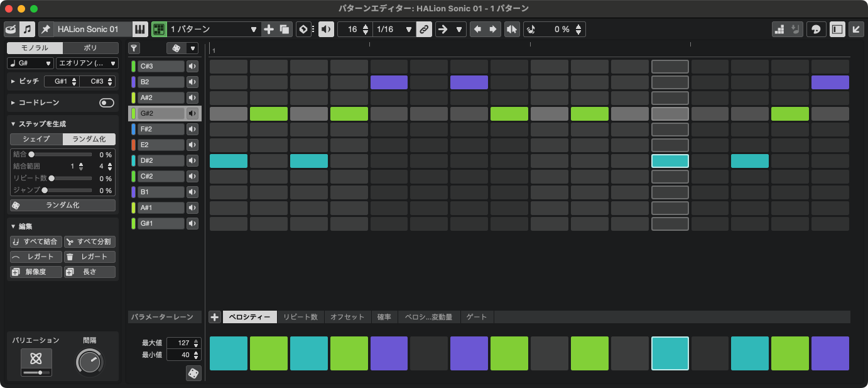Click the velocity randomize dice icon
The image size is (868, 388).
tap(193, 374)
